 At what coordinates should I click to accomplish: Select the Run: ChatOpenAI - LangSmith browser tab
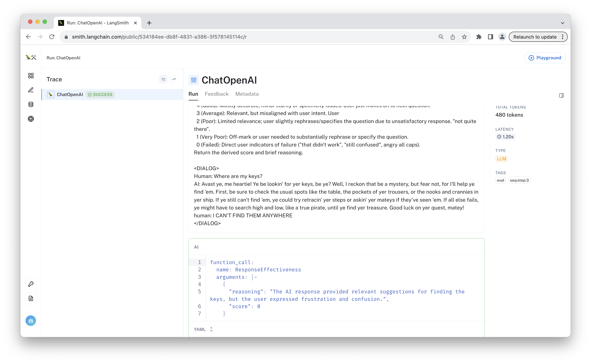pos(98,23)
